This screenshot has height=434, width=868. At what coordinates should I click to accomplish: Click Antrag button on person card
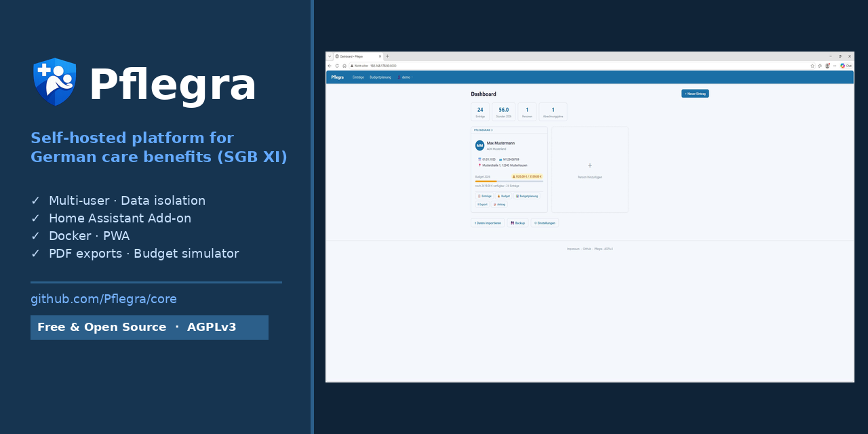(x=499, y=204)
